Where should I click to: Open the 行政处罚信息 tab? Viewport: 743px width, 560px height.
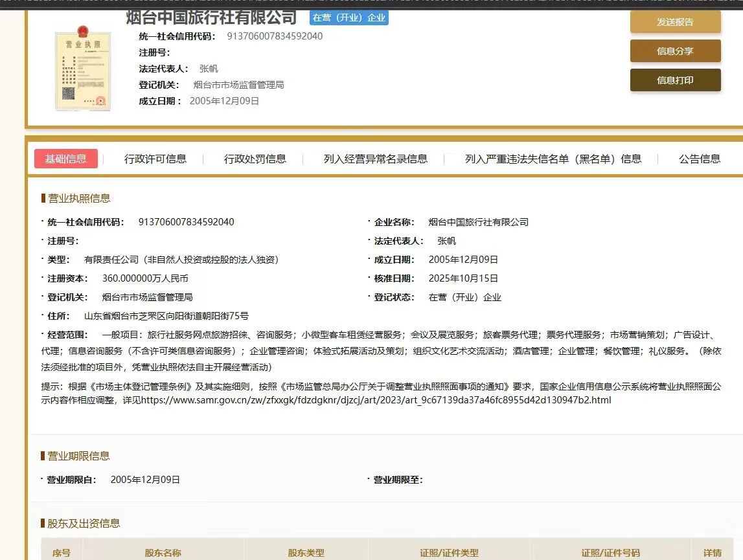click(x=255, y=159)
